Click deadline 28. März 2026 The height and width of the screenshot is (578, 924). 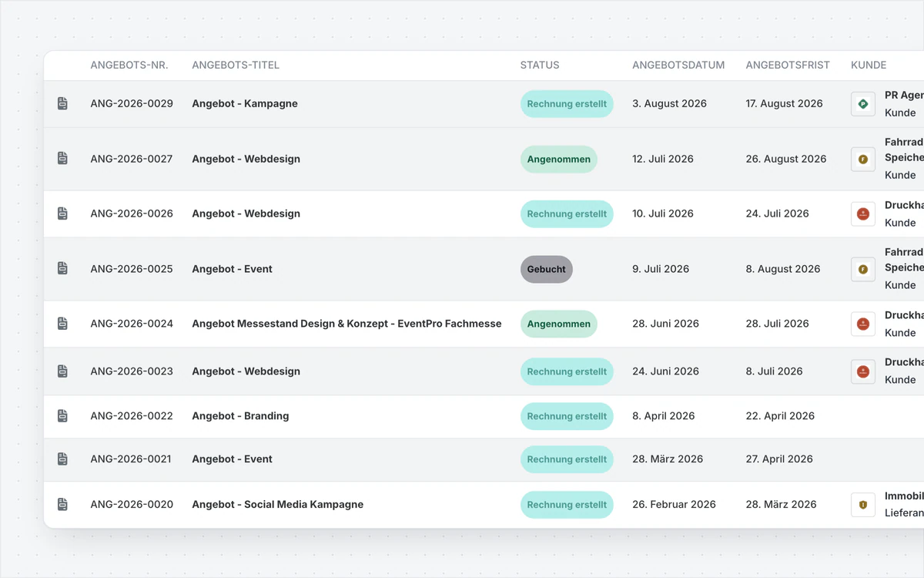[781, 504]
